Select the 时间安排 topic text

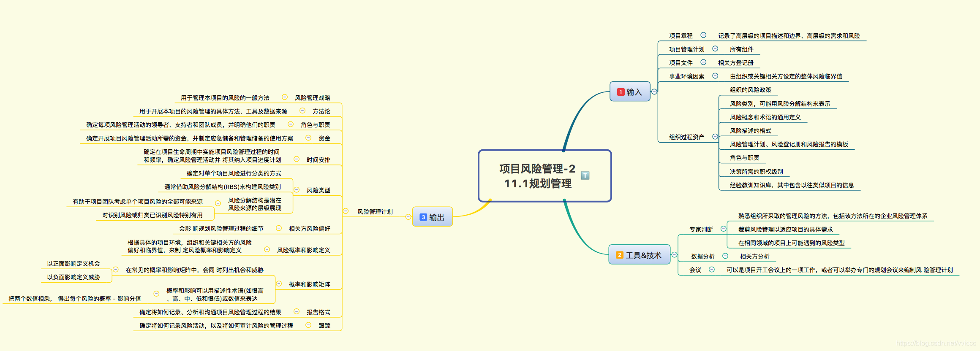coord(318,160)
